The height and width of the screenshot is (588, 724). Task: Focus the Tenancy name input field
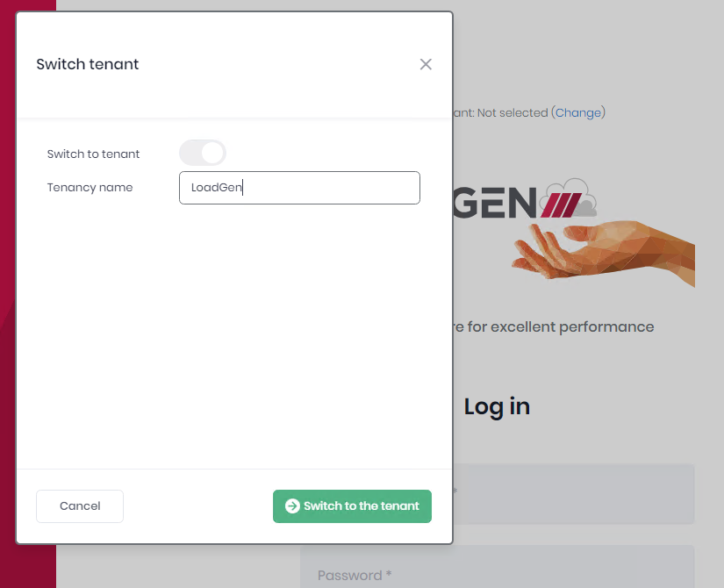pos(299,188)
